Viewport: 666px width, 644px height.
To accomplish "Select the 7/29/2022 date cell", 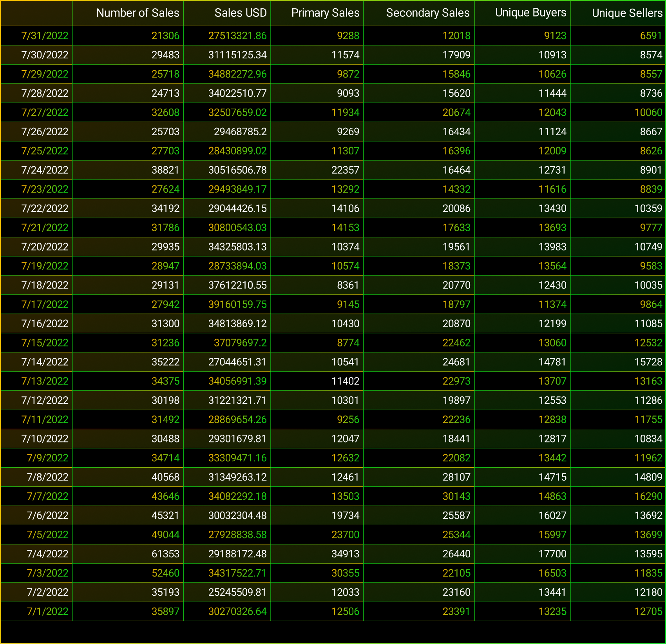I will pos(36,74).
